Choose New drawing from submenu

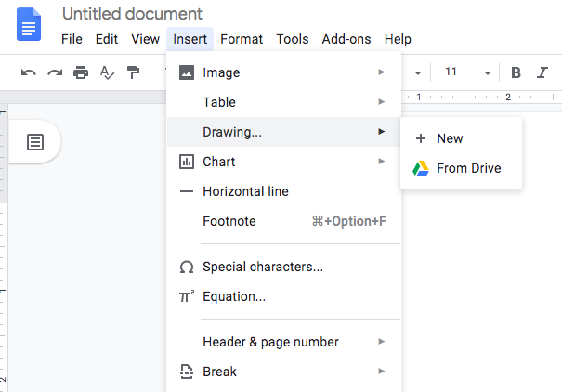[450, 138]
